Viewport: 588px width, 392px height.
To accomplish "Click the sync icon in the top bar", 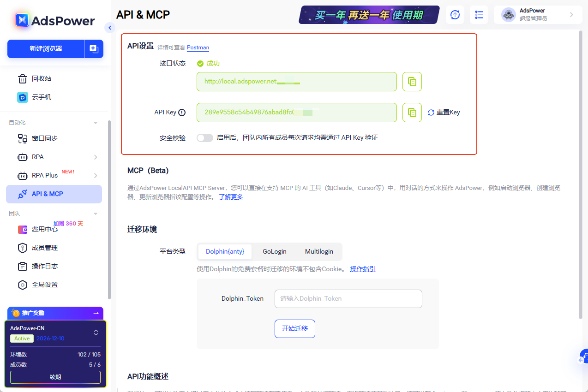I will click(455, 15).
